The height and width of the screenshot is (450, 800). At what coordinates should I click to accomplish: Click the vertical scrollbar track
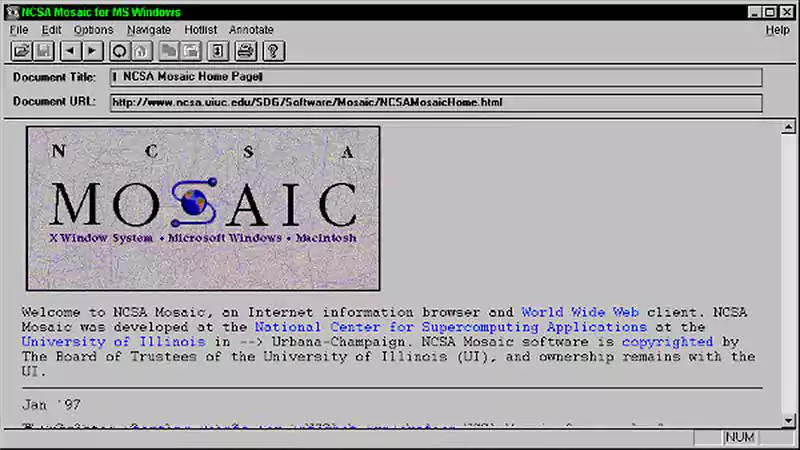[x=788, y=273]
